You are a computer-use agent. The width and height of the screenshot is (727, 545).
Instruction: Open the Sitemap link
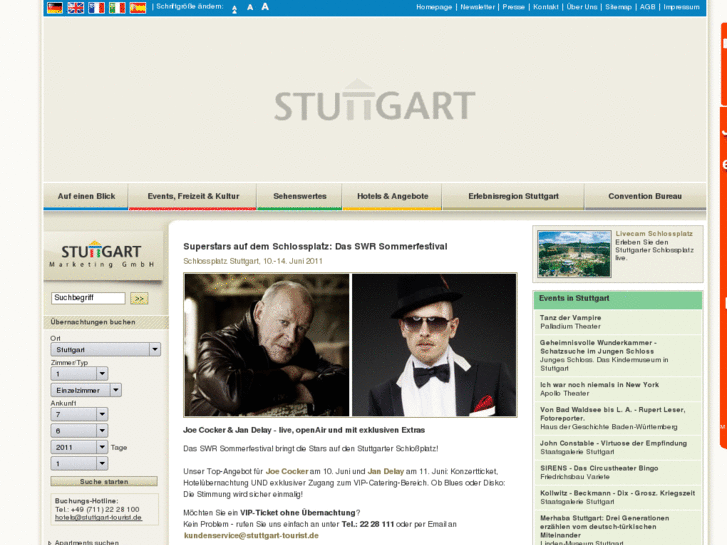[619, 7]
